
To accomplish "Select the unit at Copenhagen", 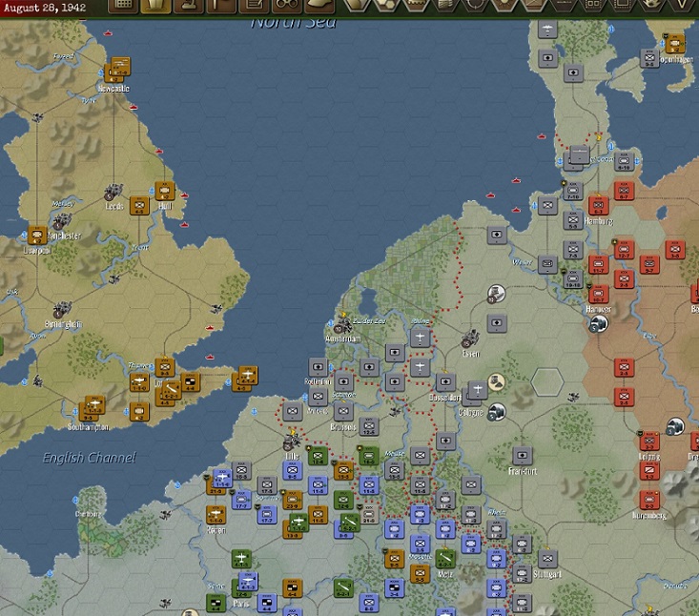I will click(674, 44).
